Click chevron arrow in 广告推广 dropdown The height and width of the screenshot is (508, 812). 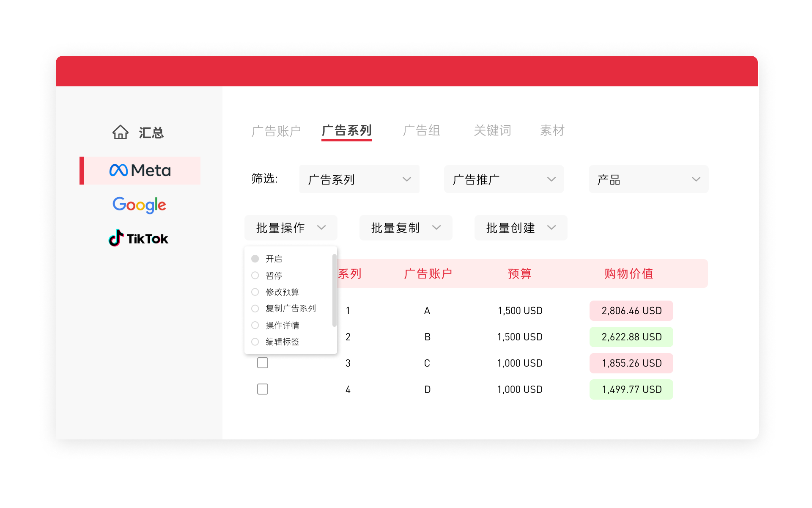coord(551,179)
